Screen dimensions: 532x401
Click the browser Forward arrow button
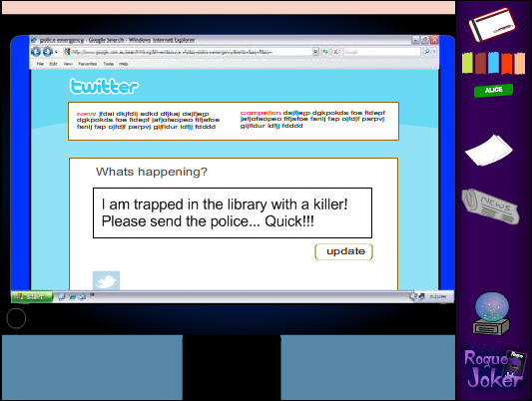click(x=48, y=52)
